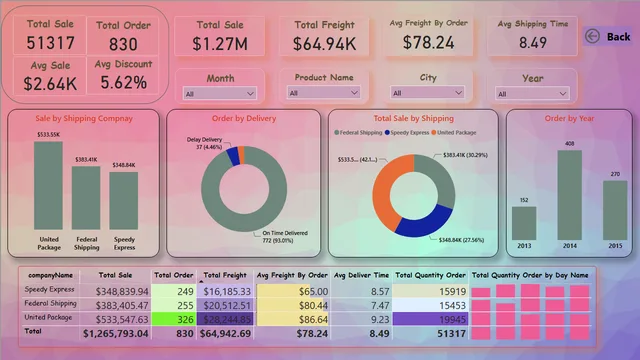Click the Order by Delivery chart title
Viewport: 640px width, 360px height.
coord(244,118)
